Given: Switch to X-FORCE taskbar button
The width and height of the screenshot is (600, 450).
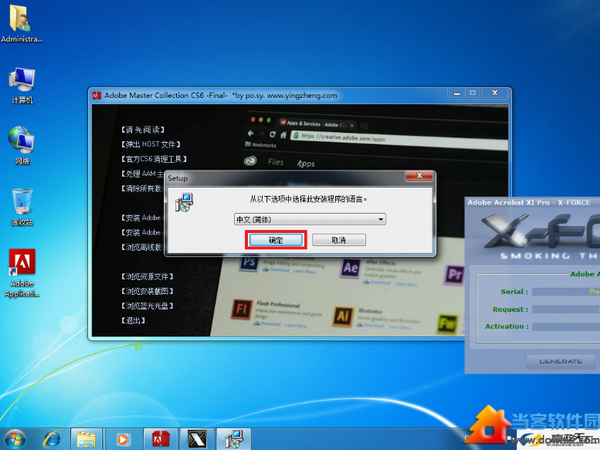Looking at the screenshot, I should click(197, 439).
